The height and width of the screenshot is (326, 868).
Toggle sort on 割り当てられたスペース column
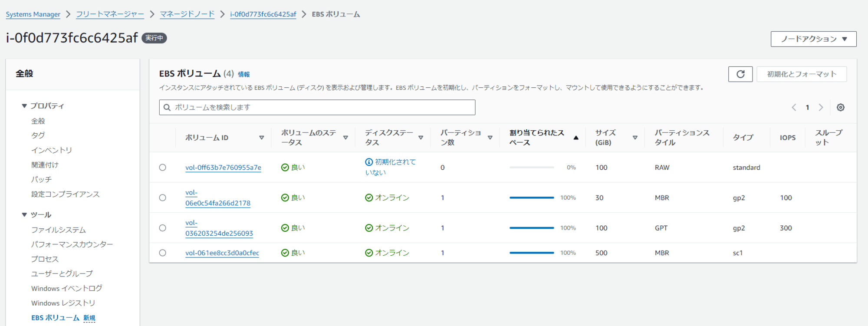point(576,138)
